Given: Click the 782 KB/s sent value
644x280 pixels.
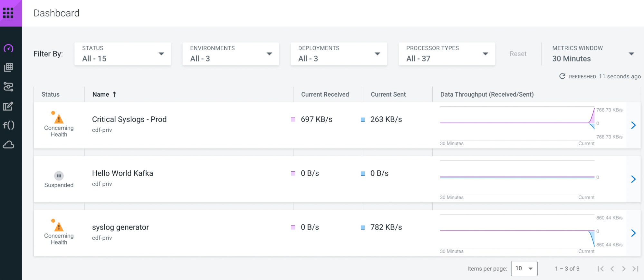Looking at the screenshot, I should pyautogui.click(x=386, y=227).
